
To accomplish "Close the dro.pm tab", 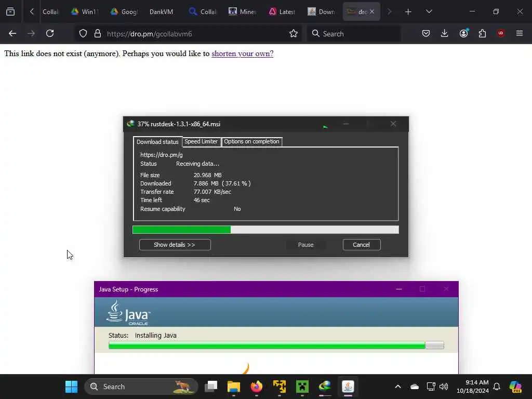I will point(372,11).
